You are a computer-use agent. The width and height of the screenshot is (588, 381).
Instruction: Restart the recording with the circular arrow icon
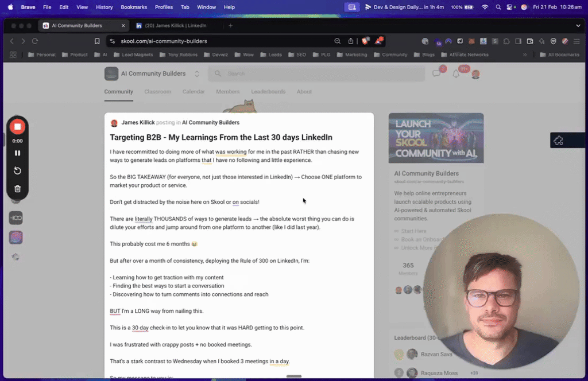tap(17, 171)
